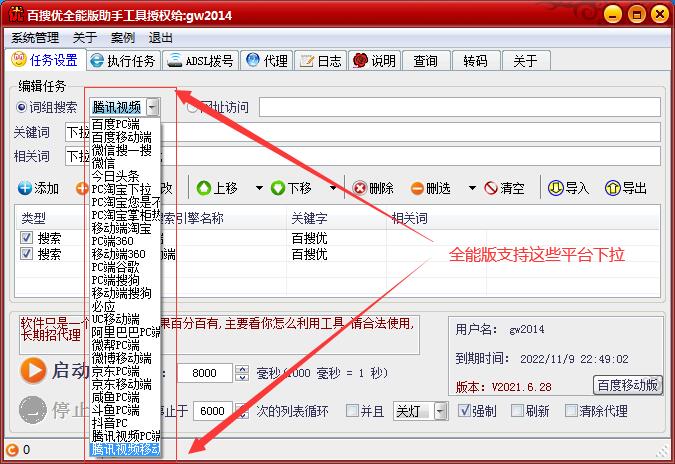675x464 pixels.
Task: Open the 任务设置 tab
Action: (44, 60)
